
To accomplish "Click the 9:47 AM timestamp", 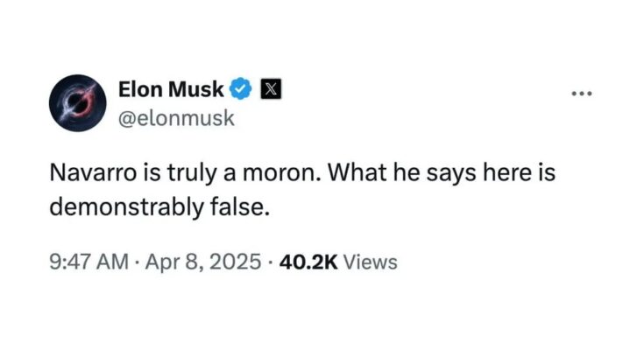I will coord(88,262).
